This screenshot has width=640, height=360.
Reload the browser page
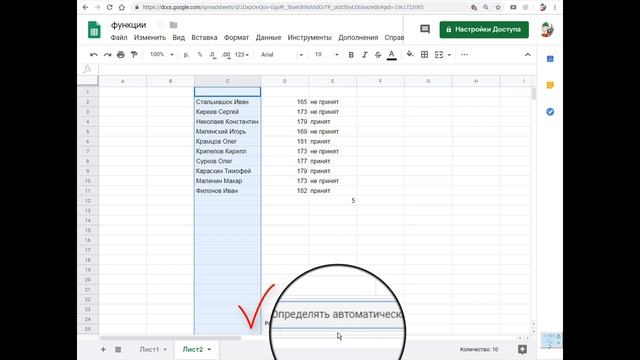[109, 7]
